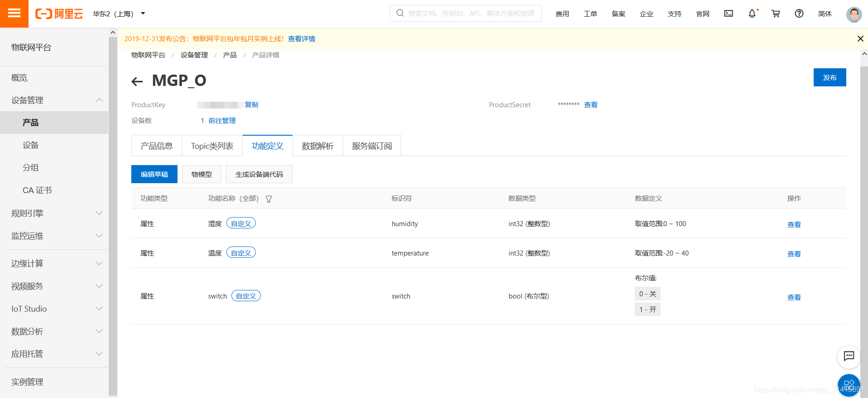Expand the 监控运维 sidebar section
This screenshot has width=868, height=398.
pyautogui.click(x=99, y=236)
